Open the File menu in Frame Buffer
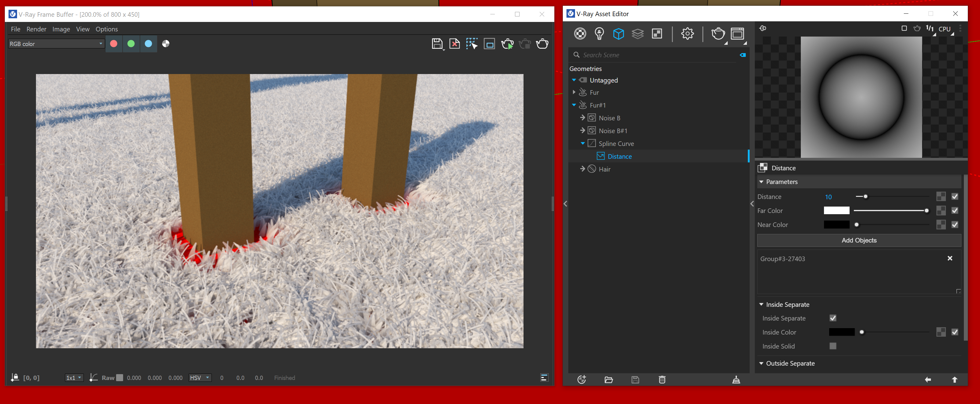Screen dimensions: 980x404 pyautogui.click(x=16, y=29)
